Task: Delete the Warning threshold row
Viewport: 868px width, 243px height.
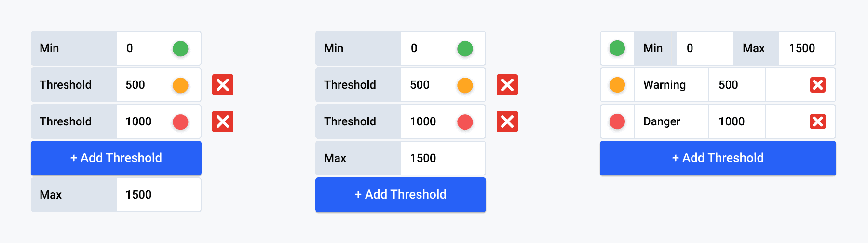Action: (817, 85)
